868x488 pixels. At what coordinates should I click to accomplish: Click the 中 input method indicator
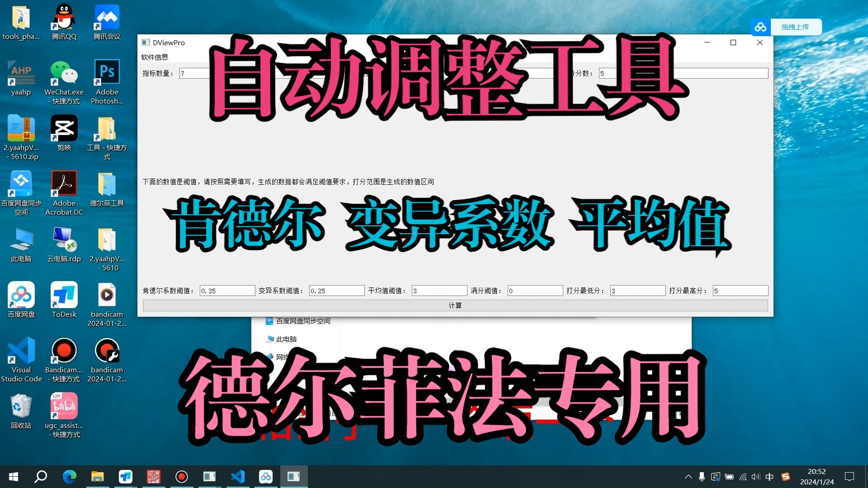click(x=770, y=477)
